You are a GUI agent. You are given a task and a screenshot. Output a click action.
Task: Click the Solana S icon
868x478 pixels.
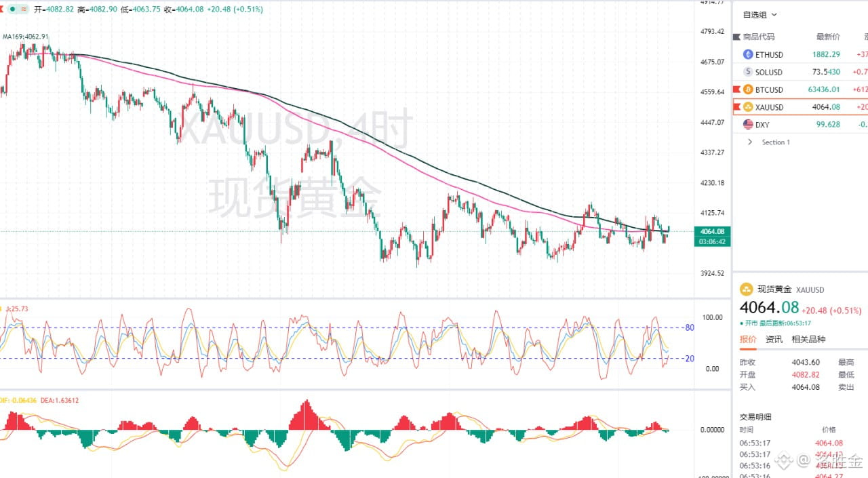tap(748, 72)
